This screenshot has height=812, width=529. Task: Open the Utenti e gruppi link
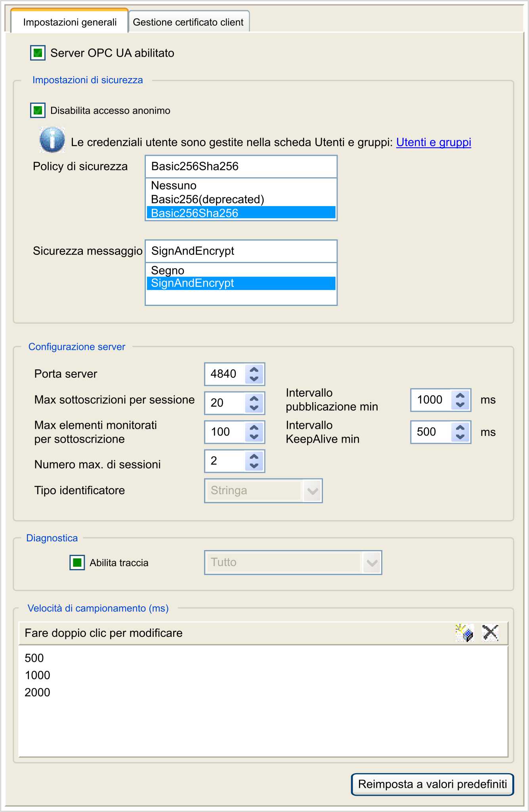pyautogui.click(x=434, y=142)
